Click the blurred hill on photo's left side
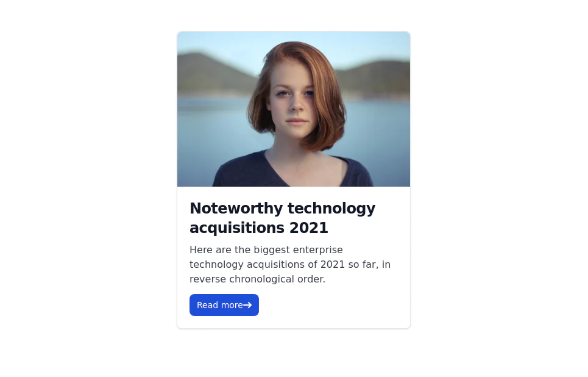This screenshot has width=588, height=377. click(x=211, y=74)
